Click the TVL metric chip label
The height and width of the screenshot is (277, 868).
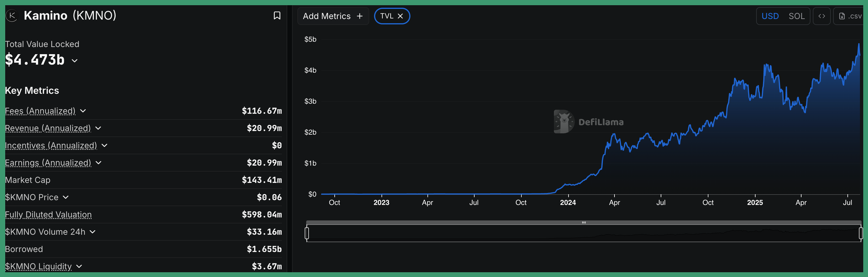pyautogui.click(x=387, y=16)
